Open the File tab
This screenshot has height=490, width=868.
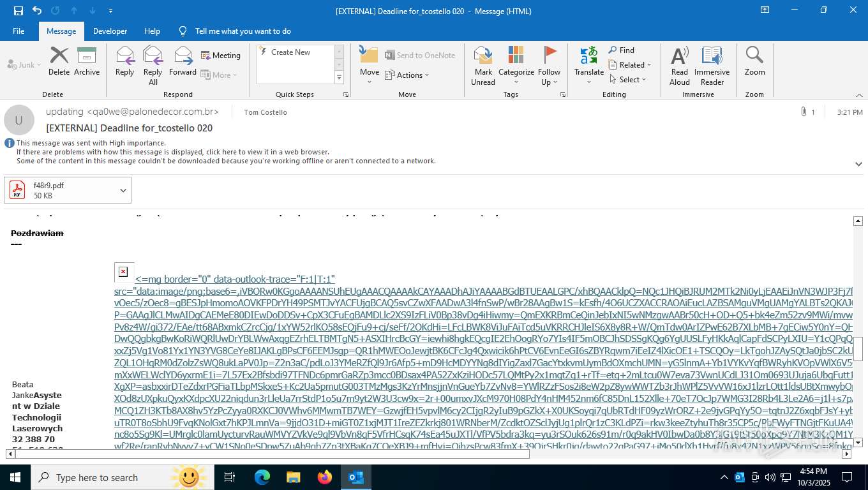pos(19,31)
